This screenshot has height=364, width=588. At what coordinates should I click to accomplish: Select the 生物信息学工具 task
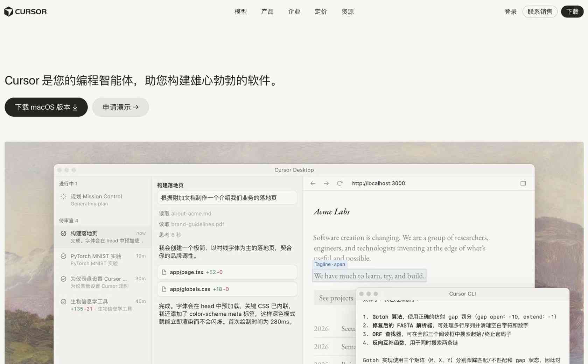point(103,305)
